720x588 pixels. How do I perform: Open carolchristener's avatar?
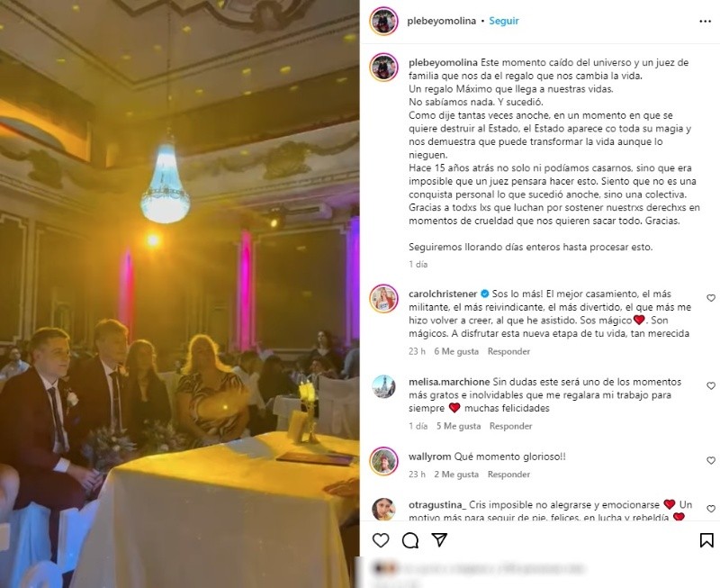pyautogui.click(x=383, y=299)
